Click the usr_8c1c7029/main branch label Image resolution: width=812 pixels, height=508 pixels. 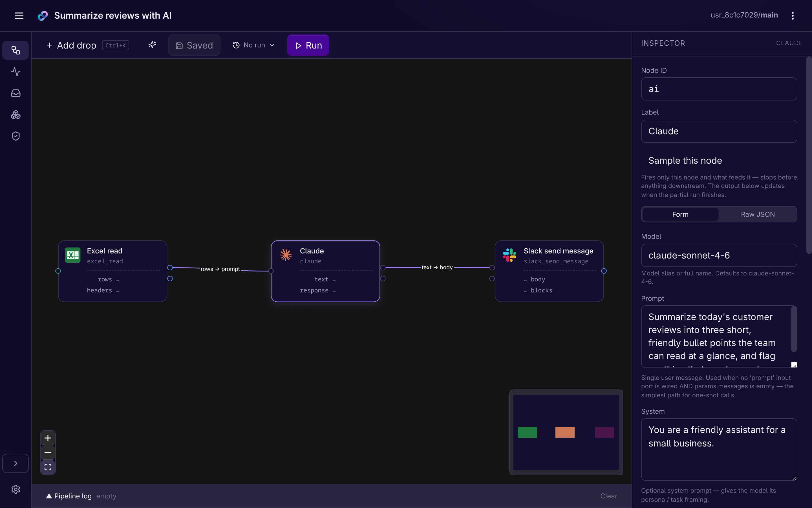pyautogui.click(x=744, y=15)
